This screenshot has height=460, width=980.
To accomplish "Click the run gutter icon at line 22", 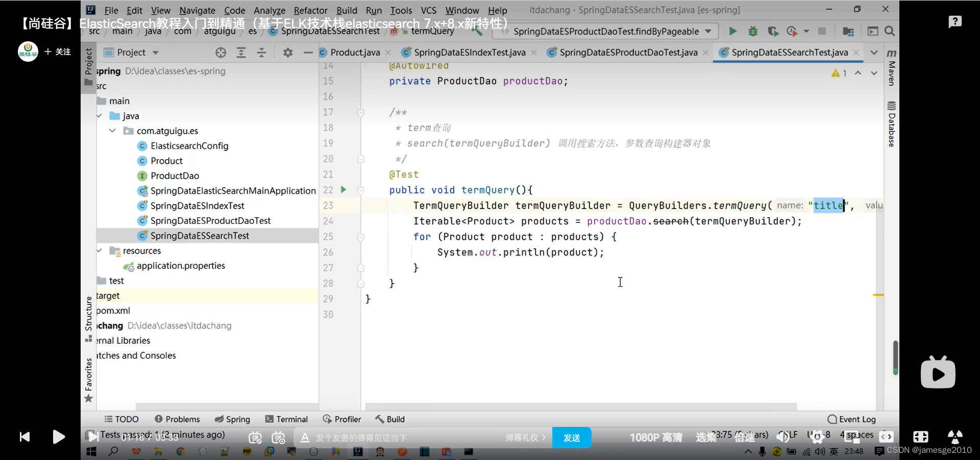I will pyautogui.click(x=344, y=190).
